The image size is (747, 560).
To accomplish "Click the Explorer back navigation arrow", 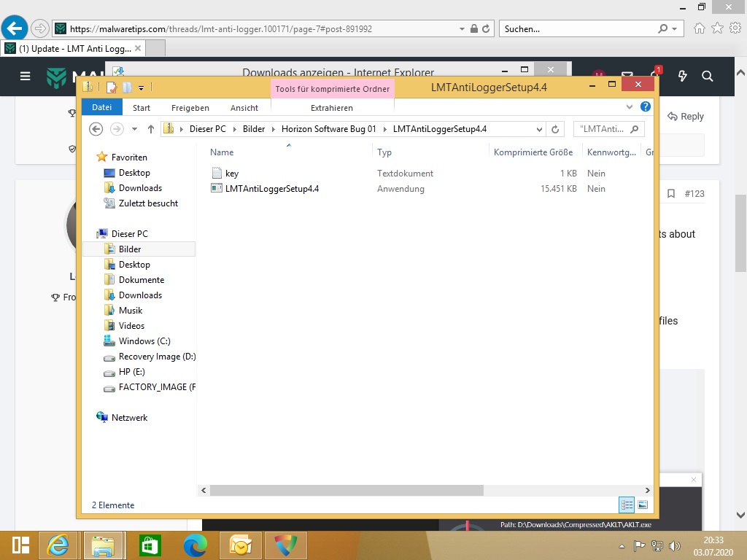I will click(x=96, y=129).
